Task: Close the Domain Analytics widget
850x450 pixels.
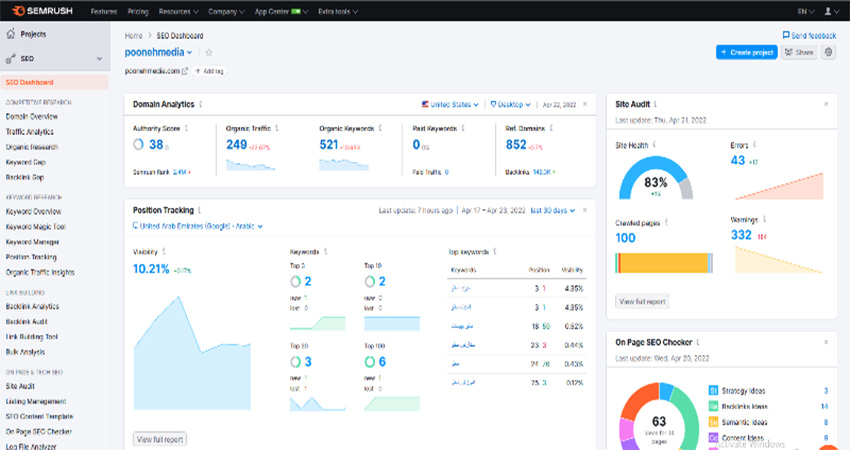Action: (584, 104)
